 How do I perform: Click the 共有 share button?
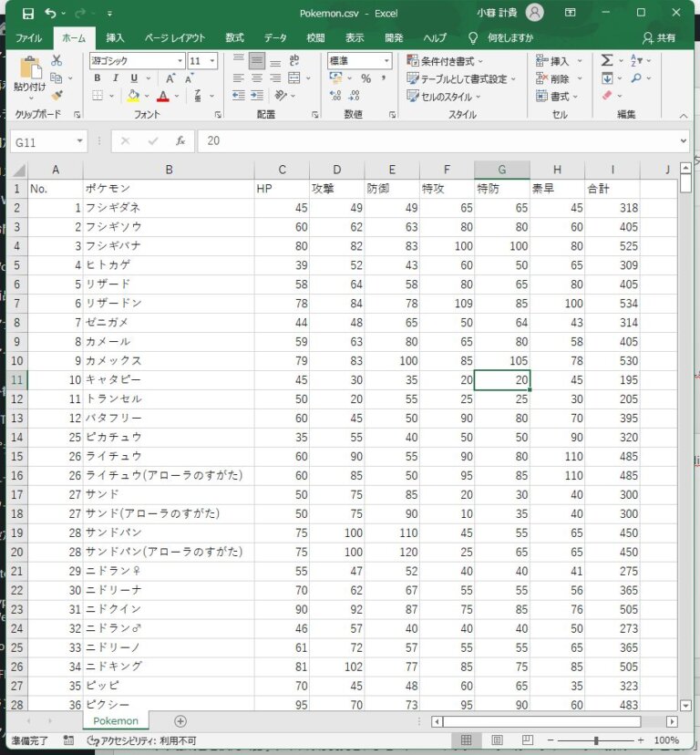[659, 38]
